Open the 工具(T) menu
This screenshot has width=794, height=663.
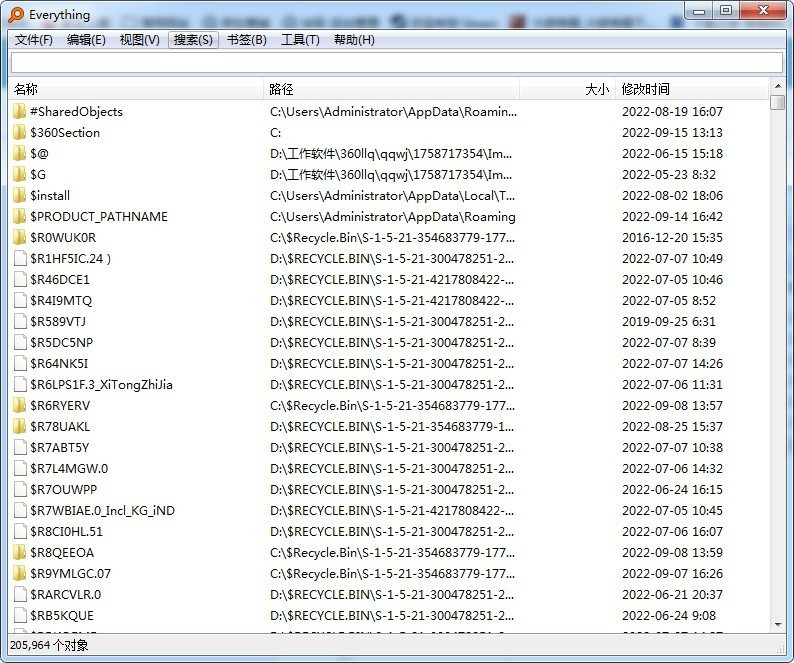click(x=300, y=40)
